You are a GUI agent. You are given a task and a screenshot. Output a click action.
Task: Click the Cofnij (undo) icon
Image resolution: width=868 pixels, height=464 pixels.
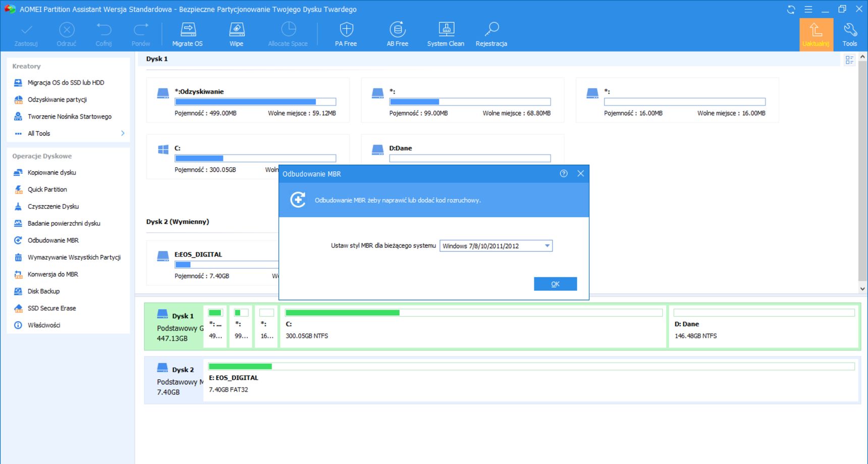point(104,34)
